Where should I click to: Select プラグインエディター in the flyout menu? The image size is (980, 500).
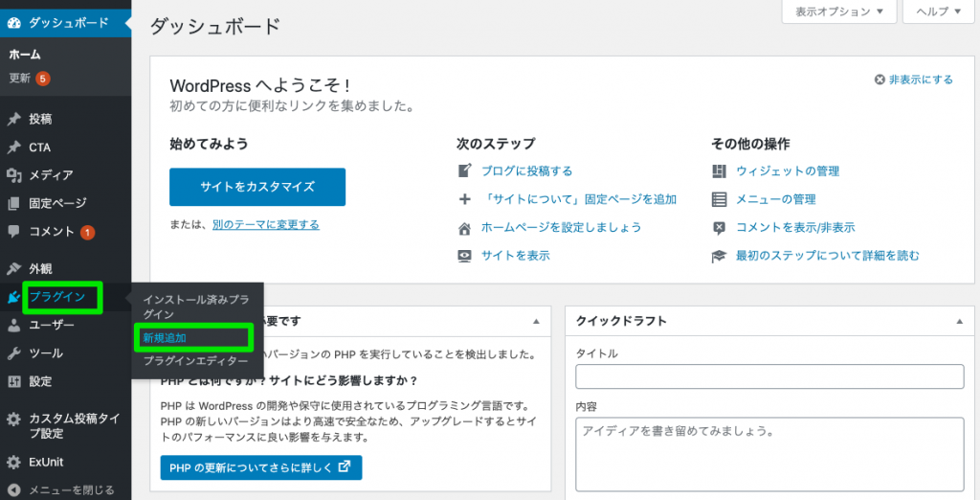click(x=195, y=361)
